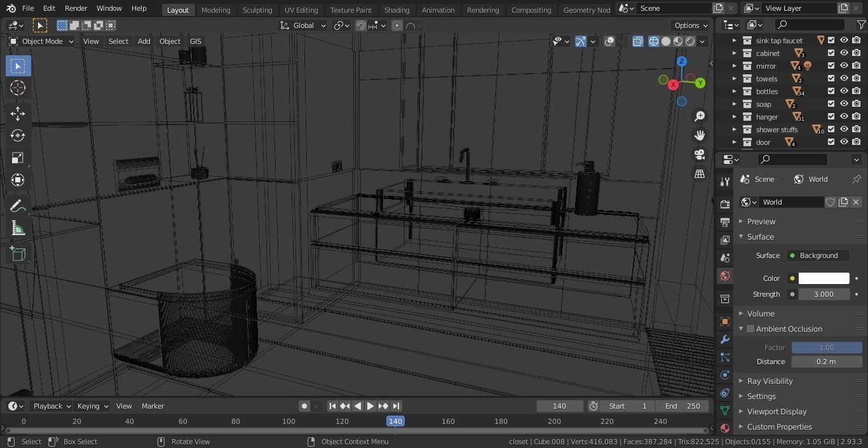Open the Playback dropdown in timeline
868x448 pixels.
[x=52, y=406]
